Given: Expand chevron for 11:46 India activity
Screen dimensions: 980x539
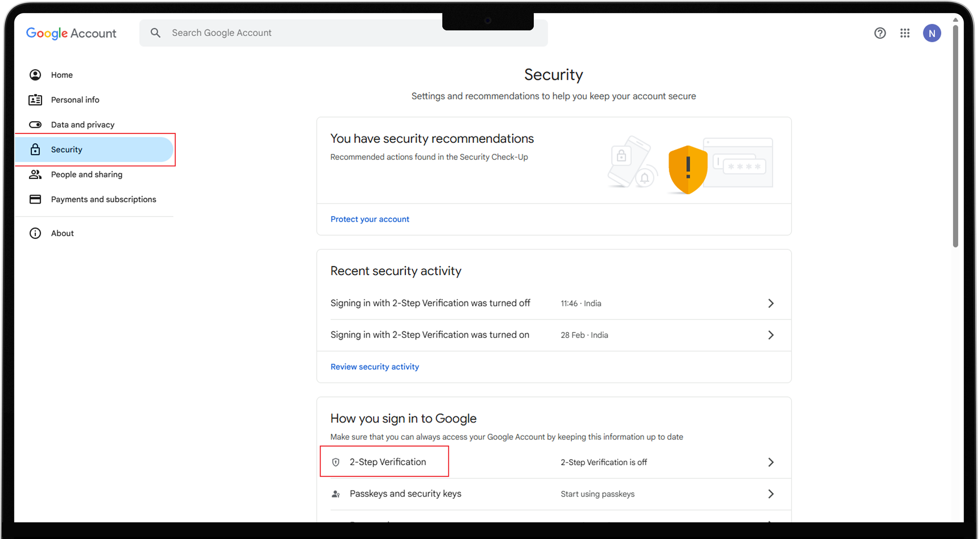Looking at the screenshot, I should (771, 303).
